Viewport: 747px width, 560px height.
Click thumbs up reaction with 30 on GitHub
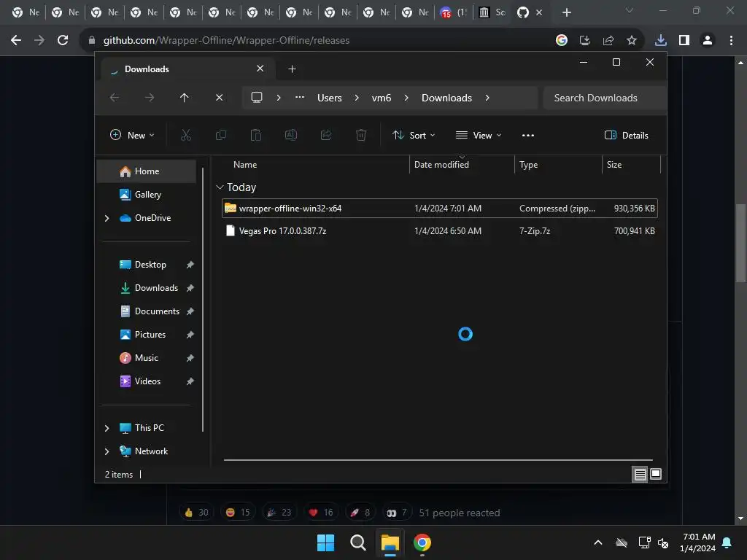pyautogui.click(x=196, y=513)
